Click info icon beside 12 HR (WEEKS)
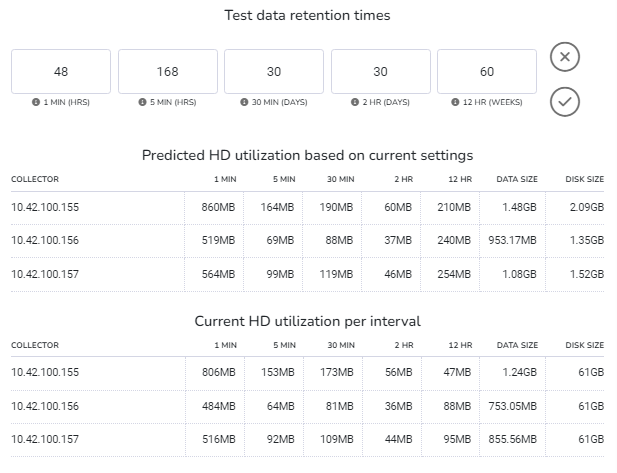This screenshot has height=473, width=617. click(x=455, y=102)
